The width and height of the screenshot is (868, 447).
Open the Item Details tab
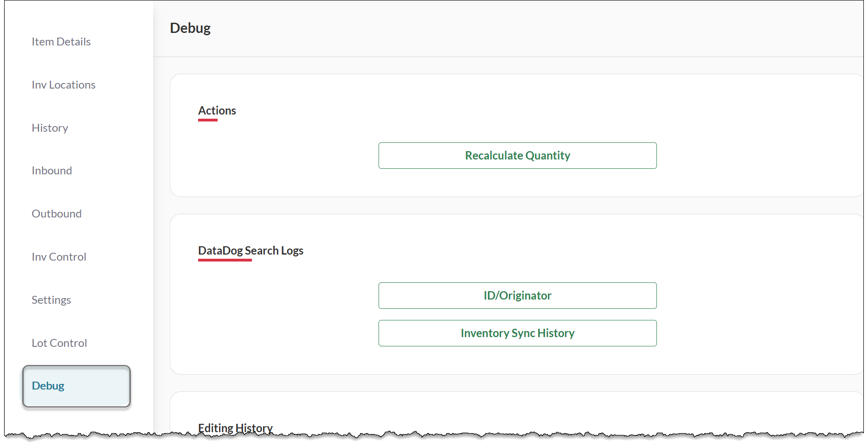[61, 42]
